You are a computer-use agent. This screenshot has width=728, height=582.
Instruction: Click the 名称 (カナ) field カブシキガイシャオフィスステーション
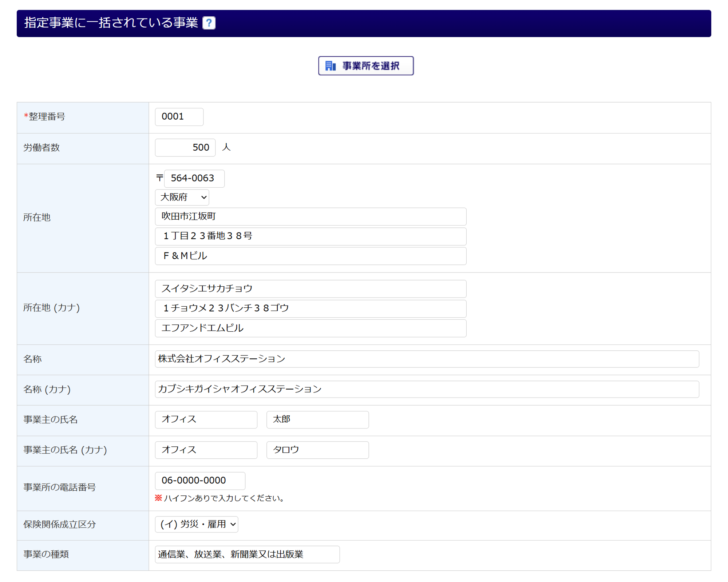click(426, 389)
